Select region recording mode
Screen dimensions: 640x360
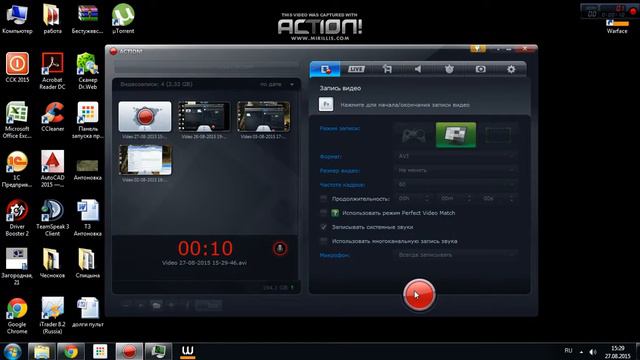pyautogui.click(x=498, y=135)
